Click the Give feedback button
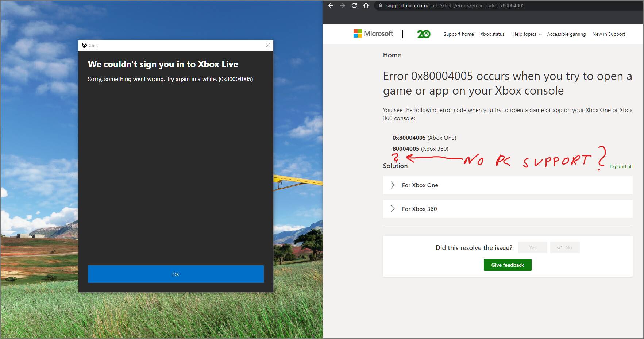644x339 pixels. coord(508,265)
